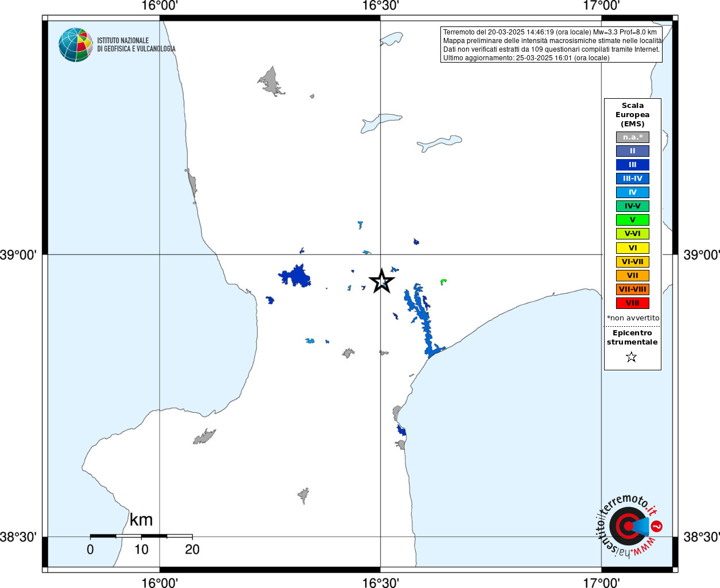
Task: Click the haisentitoilterremoto.it logo
Action: [x=629, y=525]
